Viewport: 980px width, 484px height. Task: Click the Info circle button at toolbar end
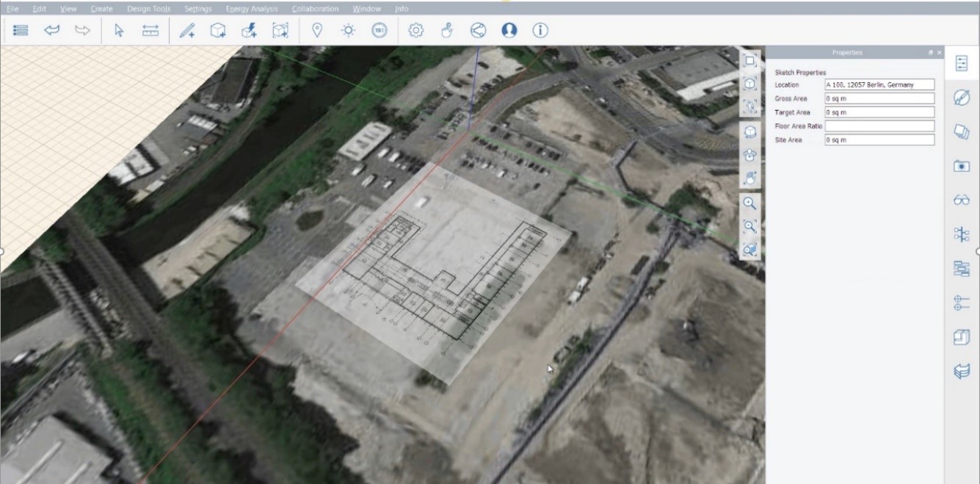click(540, 30)
